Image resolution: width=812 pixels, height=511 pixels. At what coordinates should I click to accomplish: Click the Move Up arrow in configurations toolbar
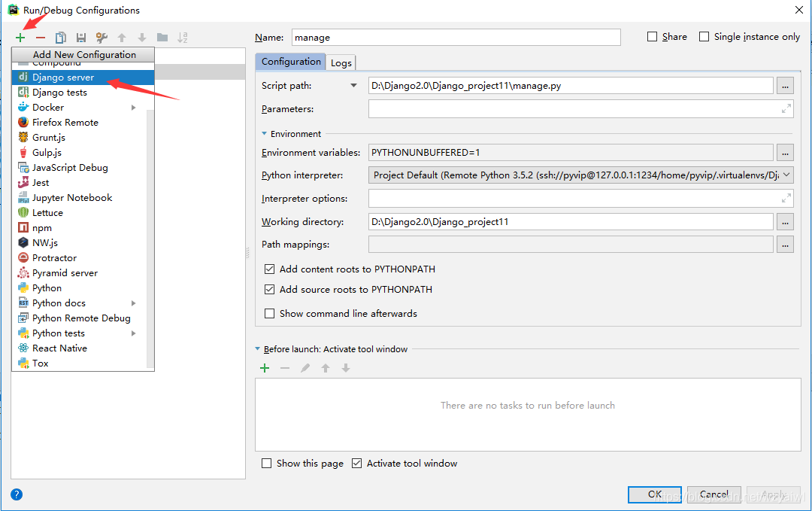coord(122,38)
